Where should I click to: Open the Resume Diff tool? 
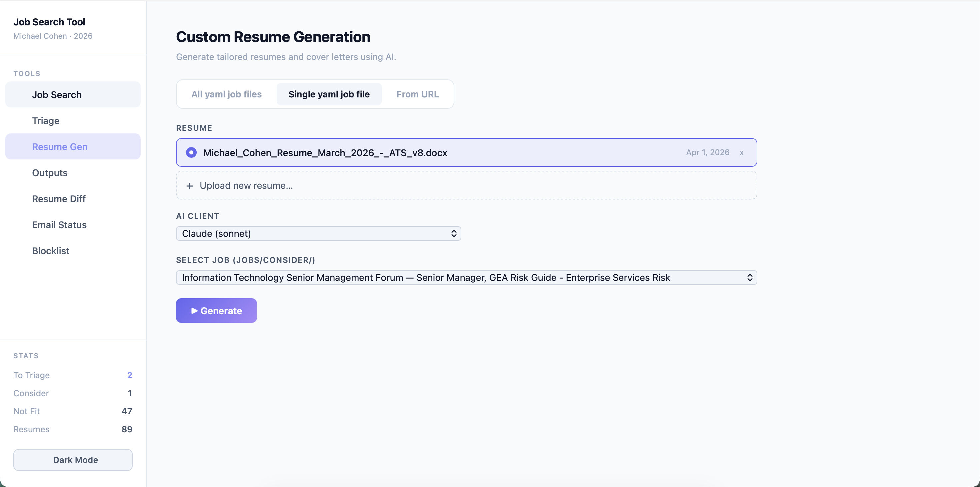click(x=59, y=198)
